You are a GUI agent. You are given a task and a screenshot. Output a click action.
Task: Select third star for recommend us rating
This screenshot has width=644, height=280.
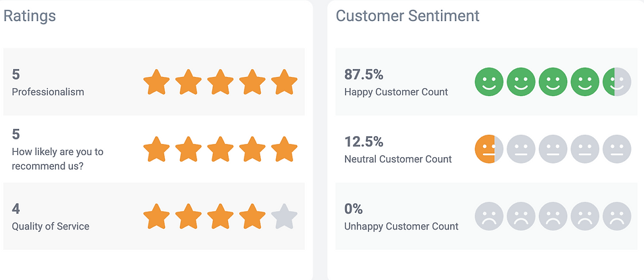pyautogui.click(x=220, y=150)
